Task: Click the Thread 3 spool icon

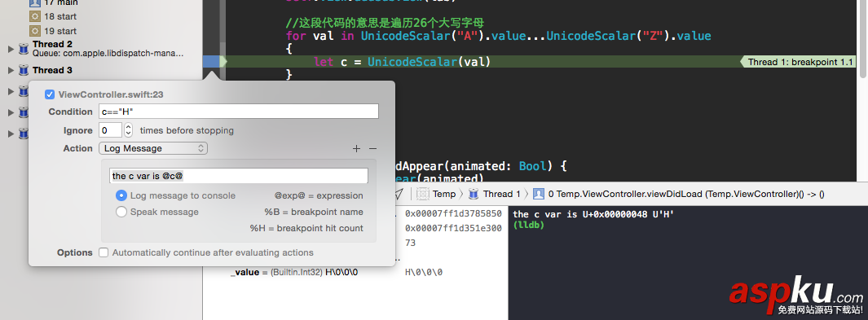Action: (x=24, y=70)
